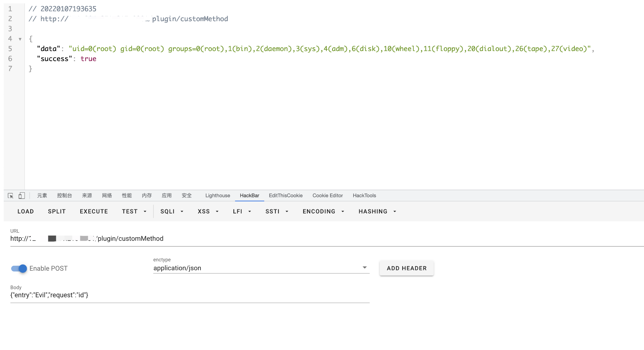Viewport: 644px width, 350px height.
Task: Click the SPLIT button
Action: (x=57, y=211)
